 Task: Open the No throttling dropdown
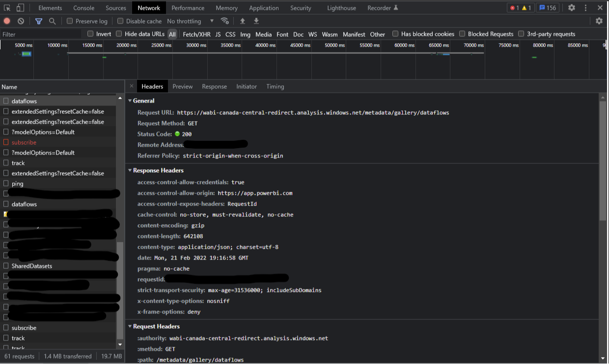pos(190,21)
